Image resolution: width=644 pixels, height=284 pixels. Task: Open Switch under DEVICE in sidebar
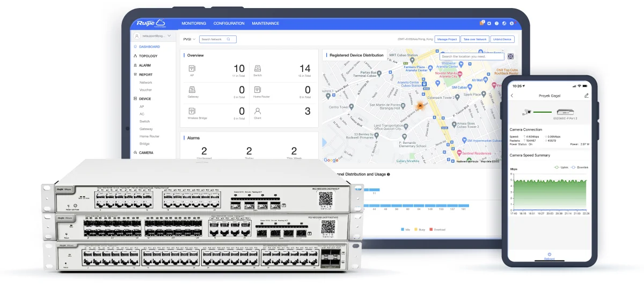pos(145,121)
